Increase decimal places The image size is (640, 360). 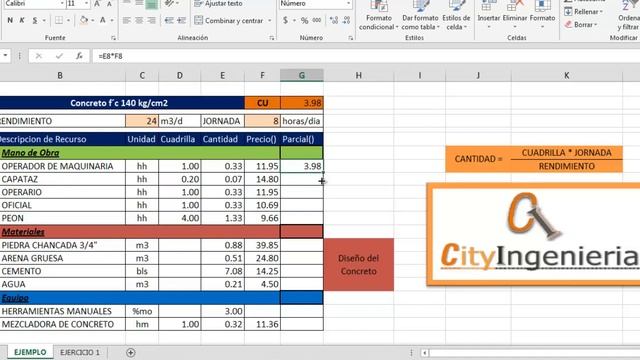[x=334, y=20]
